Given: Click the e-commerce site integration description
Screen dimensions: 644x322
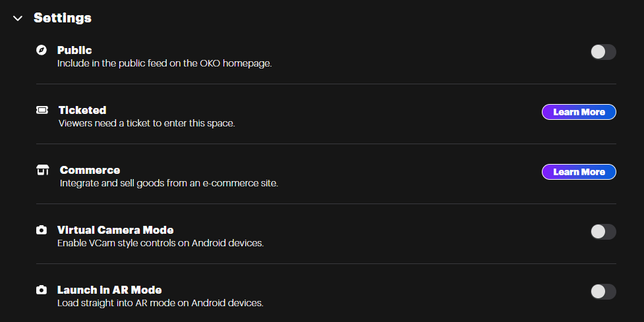Looking at the screenshot, I should tap(169, 183).
